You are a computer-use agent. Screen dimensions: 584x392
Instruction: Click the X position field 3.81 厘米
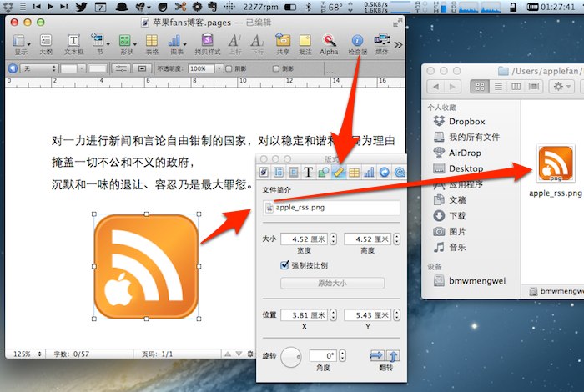click(304, 315)
